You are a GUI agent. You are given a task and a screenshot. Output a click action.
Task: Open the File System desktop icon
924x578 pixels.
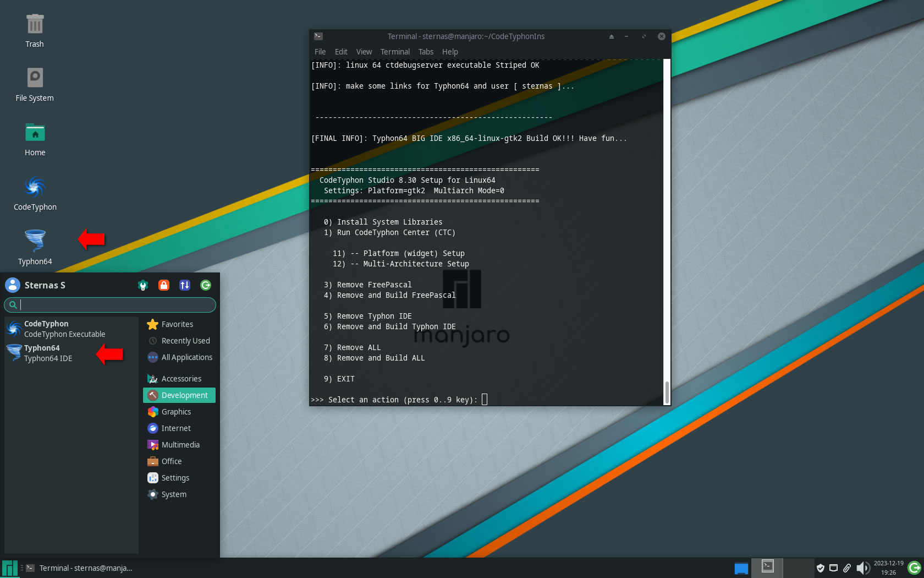[x=35, y=85]
